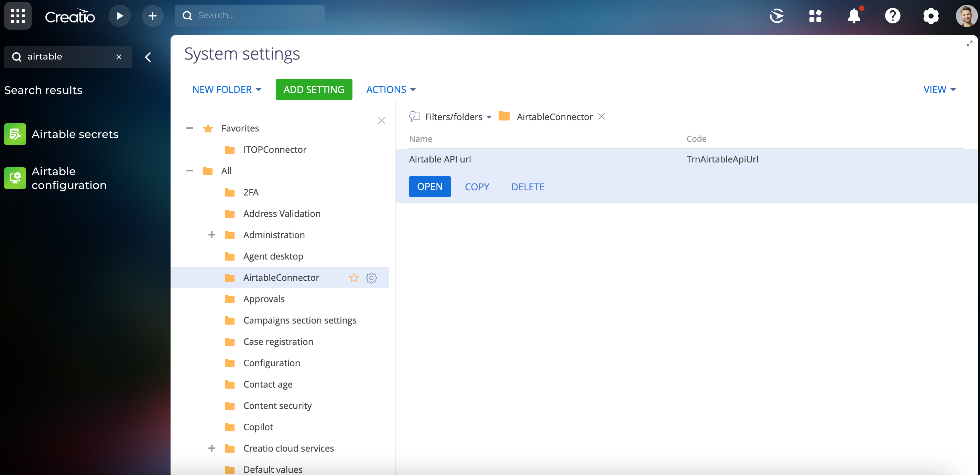980x475 pixels.
Task: Open AirtableConnector folder settings gear
Action: 371,278
